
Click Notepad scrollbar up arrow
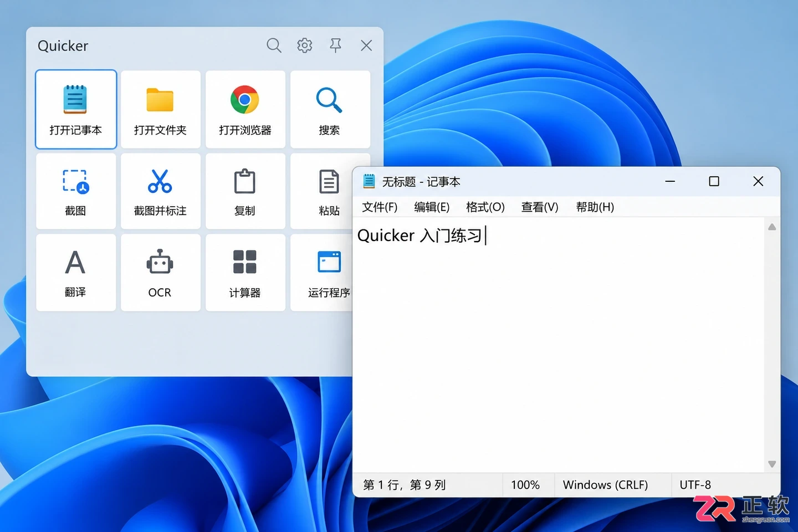[772, 227]
